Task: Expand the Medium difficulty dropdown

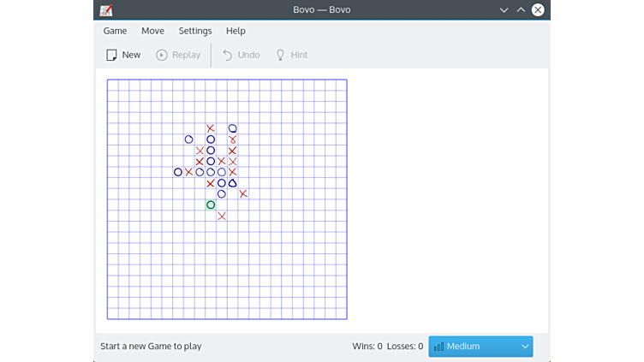Action: [480, 347]
